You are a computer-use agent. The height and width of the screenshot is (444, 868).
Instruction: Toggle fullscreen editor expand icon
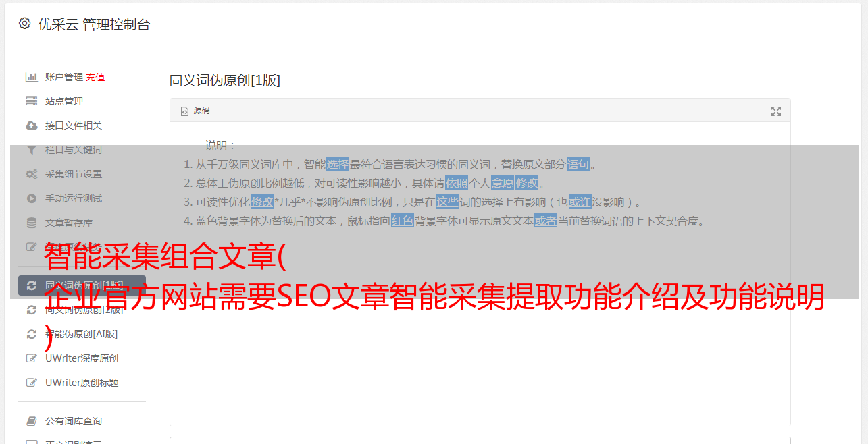coord(776,111)
